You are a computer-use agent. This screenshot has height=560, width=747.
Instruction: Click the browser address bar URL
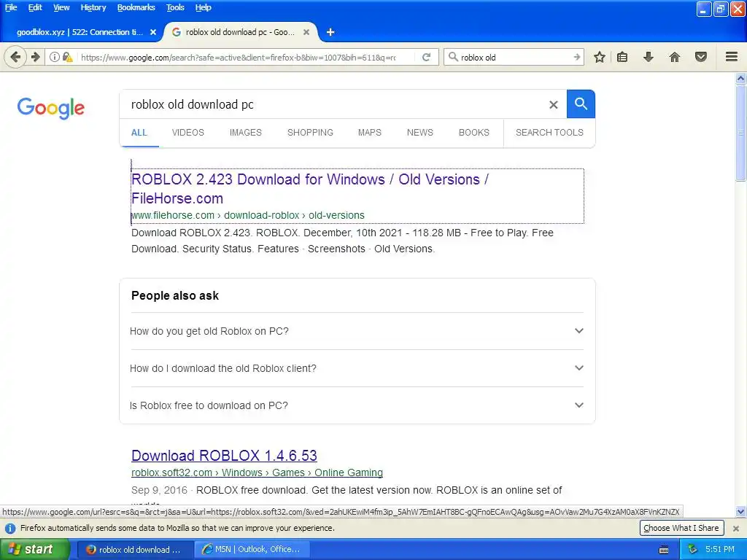point(239,58)
